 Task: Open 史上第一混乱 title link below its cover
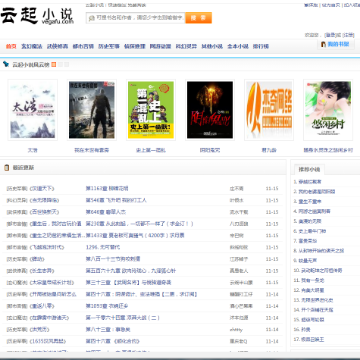(x=151, y=150)
